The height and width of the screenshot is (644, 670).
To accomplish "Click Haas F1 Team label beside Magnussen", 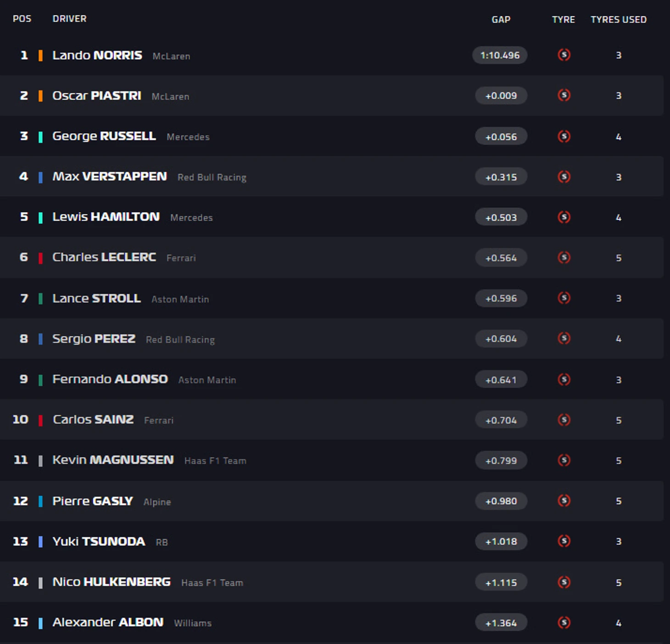I will (x=215, y=460).
